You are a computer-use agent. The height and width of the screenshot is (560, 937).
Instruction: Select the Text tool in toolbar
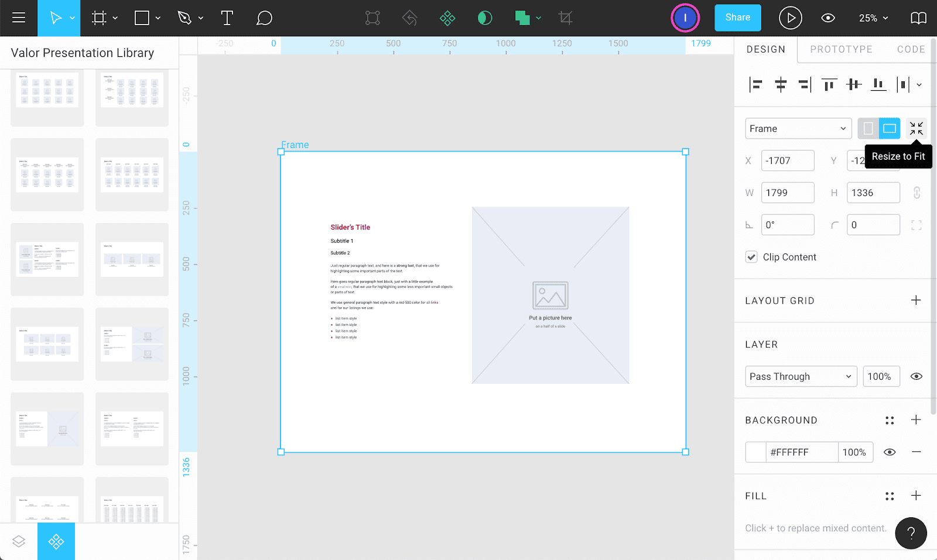pos(227,18)
